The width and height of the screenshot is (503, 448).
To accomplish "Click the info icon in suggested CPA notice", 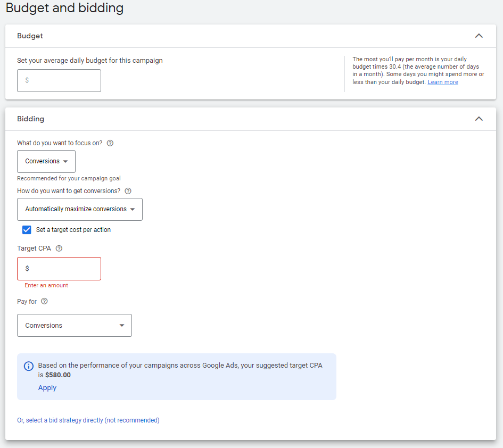I will [29, 367].
